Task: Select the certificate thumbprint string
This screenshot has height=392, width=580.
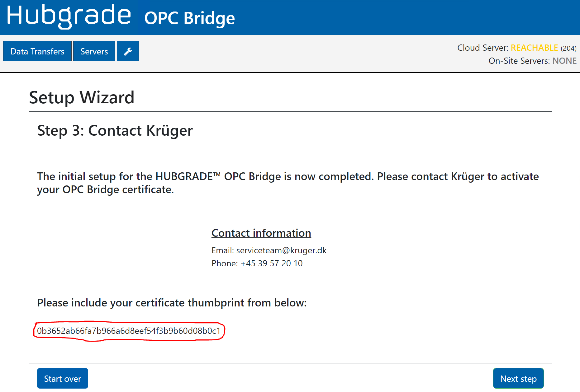Action: click(x=129, y=331)
